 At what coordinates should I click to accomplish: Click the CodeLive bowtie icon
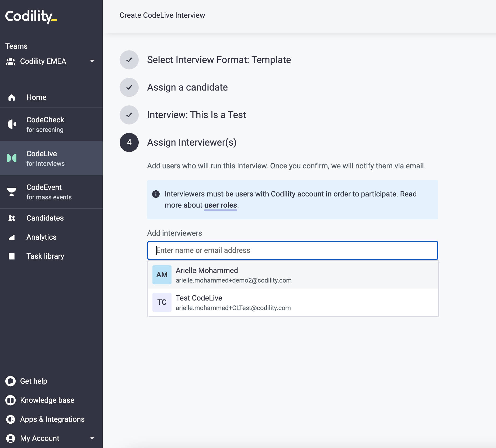12,158
